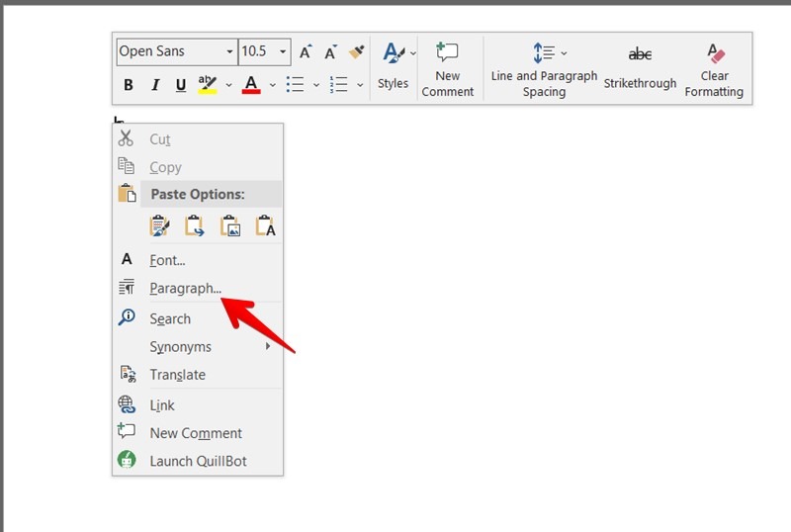The width and height of the screenshot is (791, 532).
Task: Choose Search in context menu
Action: (x=197, y=318)
